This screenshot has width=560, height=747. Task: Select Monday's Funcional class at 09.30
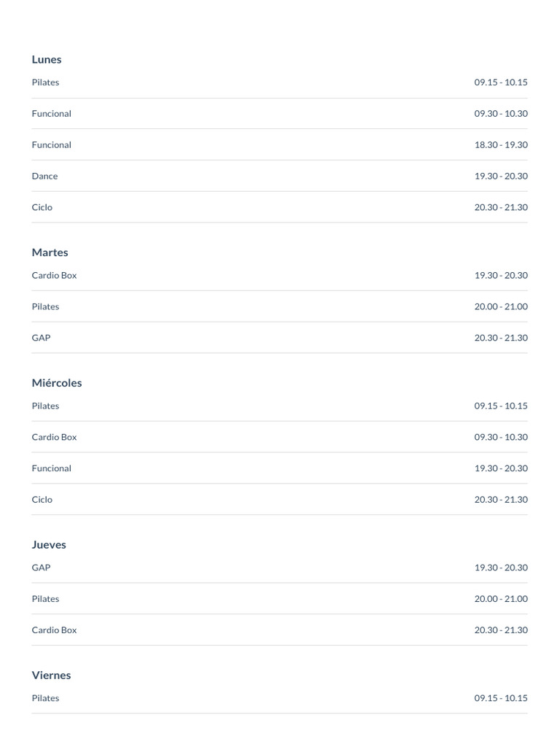coord(51,114)
